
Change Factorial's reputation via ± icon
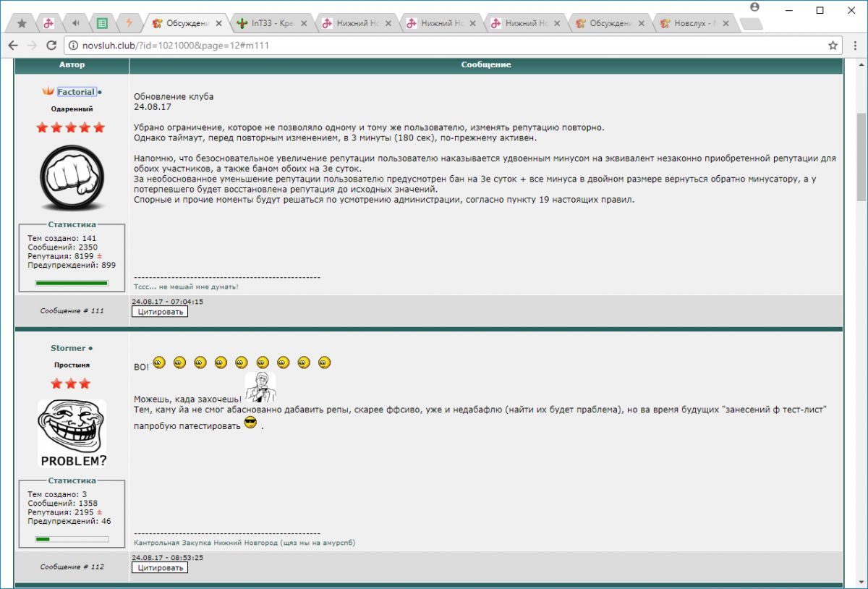point(99,256)
